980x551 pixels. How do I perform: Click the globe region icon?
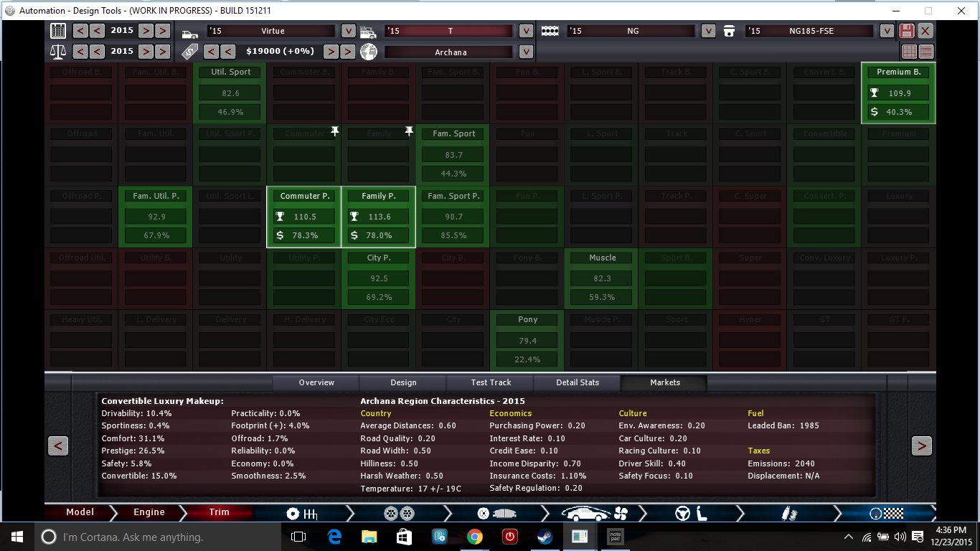369,52
